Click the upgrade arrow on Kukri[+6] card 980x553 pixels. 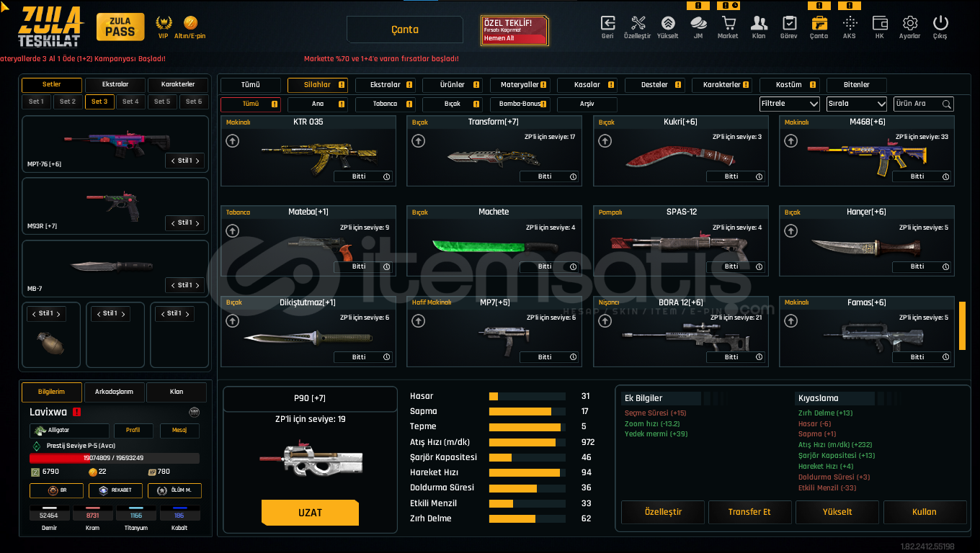[605, 141]
